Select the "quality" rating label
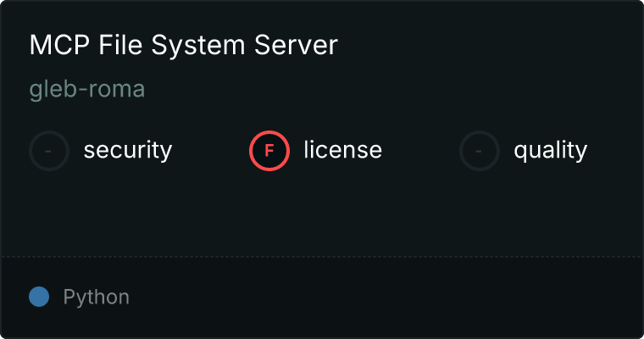 click(x=551, y=151)
